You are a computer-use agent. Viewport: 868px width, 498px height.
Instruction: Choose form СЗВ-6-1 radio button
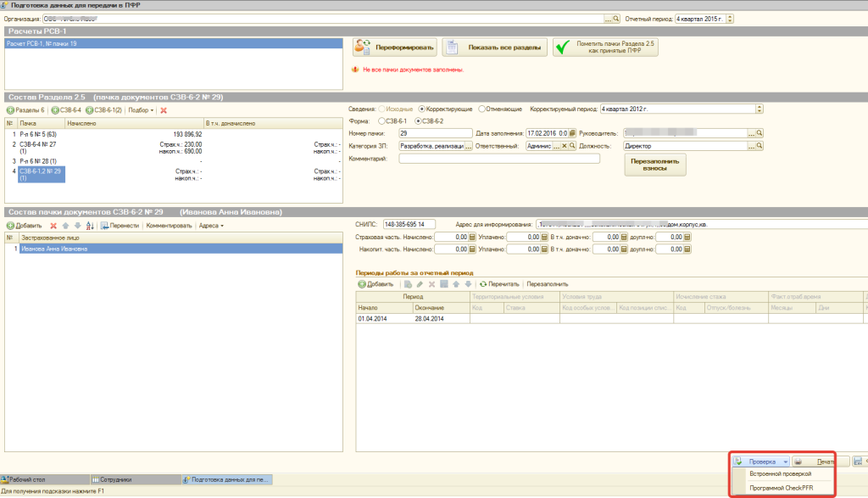[x=392, y=120]
